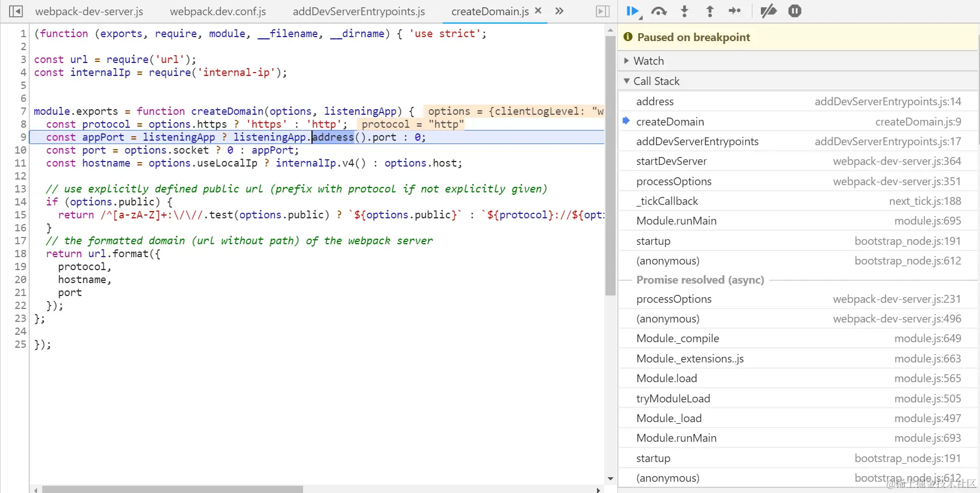This screenshot has height=493, width=980.
Task: Select the Module._compile call stack frame
Action: click(x=798, y=338)
